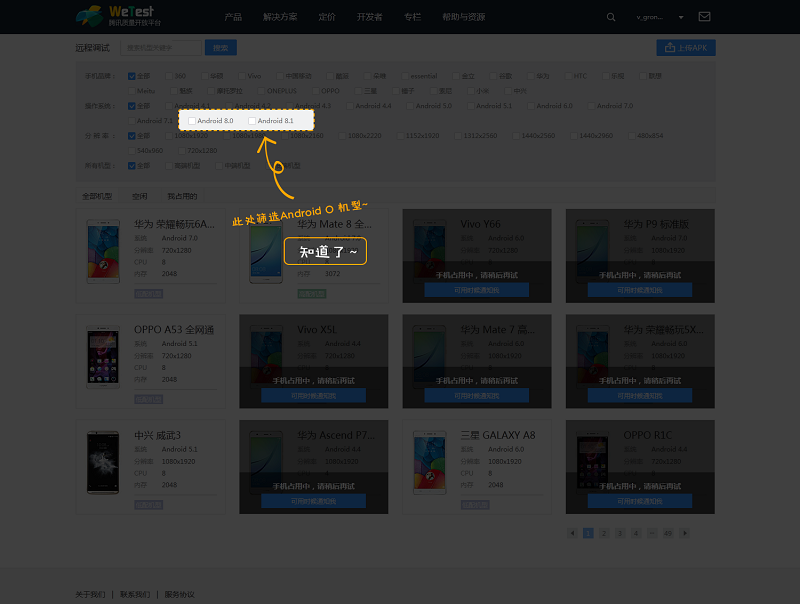
Task: Open the 产品 menu
Action: pos(233,17)
